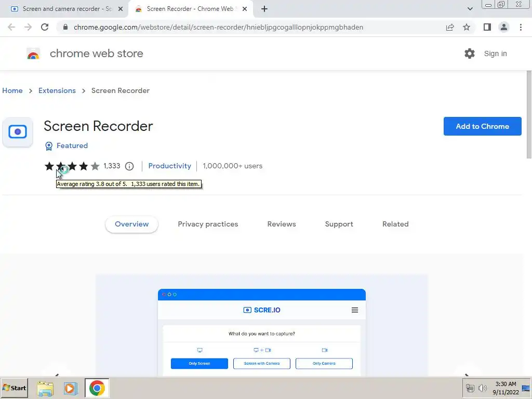This screenshot has width=532, height=399.
Task: Switch to Privacy practices tab
Action: (208, 224)
